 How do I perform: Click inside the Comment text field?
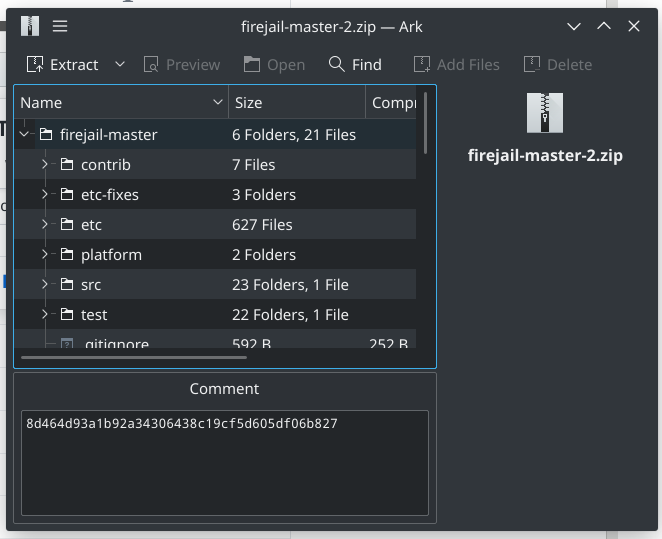tap(225, 463)
